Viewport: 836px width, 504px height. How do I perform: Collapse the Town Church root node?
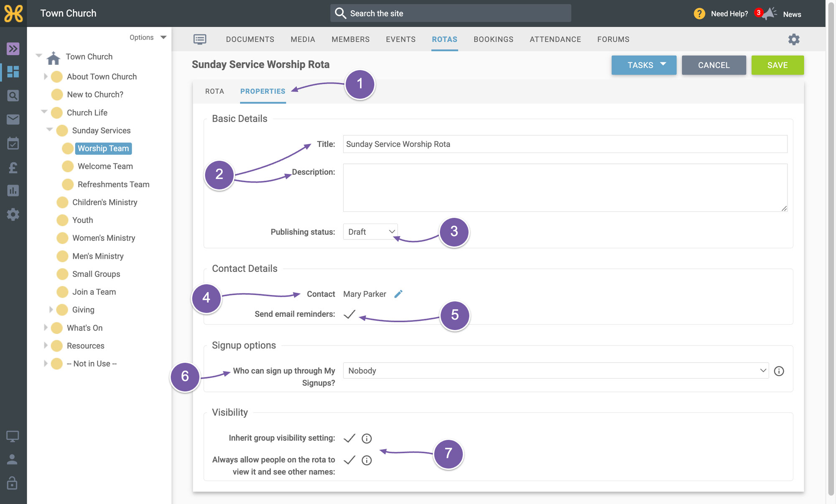(x=39, y=56)
